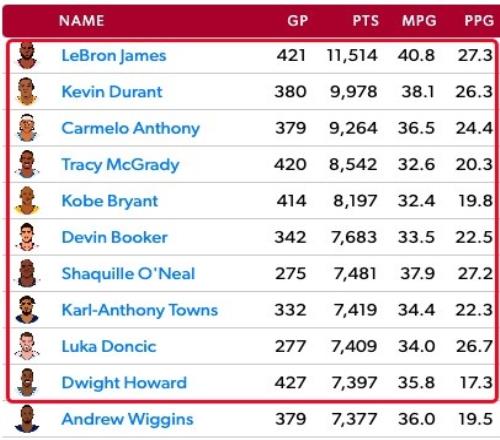Click Devin Booker player avatar icon
Image resolution: width=500 pixels, height=440 pixels.
point(27,237)
